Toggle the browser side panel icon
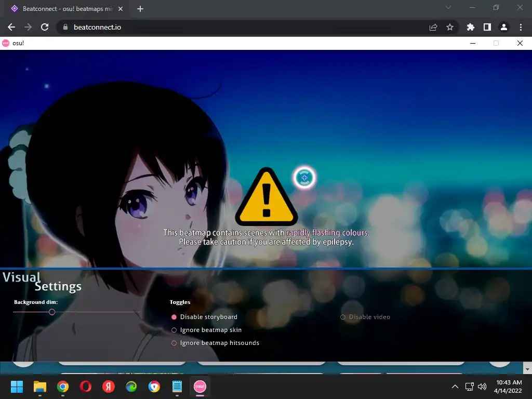The height and width of the screenshot is (399, 532). (487, 27)
